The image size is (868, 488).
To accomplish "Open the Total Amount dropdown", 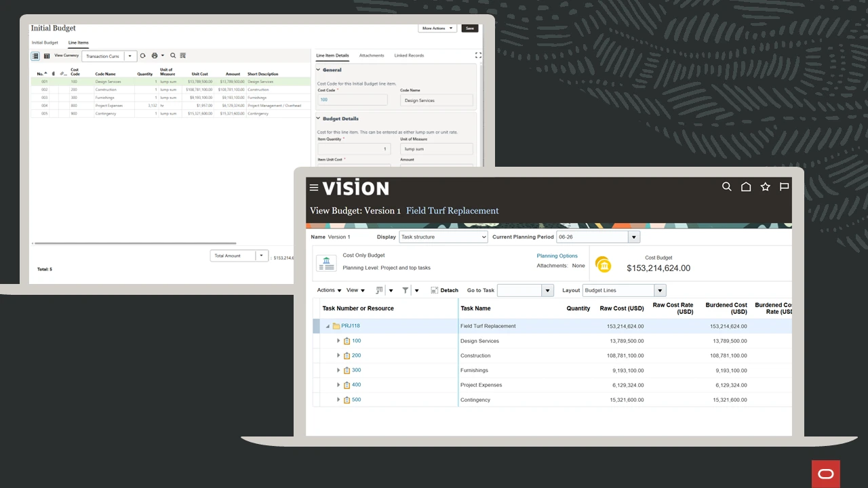I will [261, 256].
